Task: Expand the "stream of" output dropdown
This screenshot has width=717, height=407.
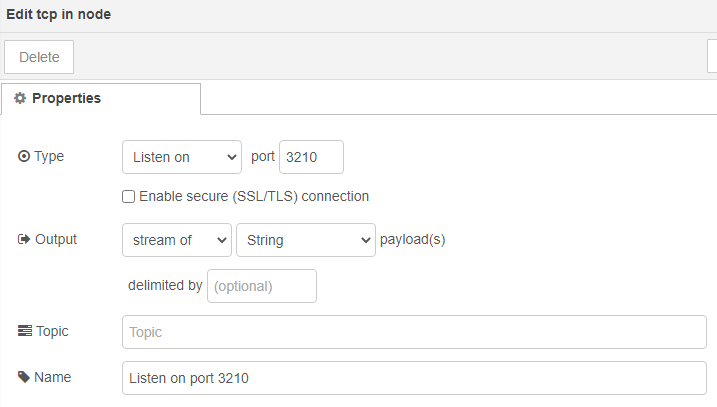Action: (176, 240)
